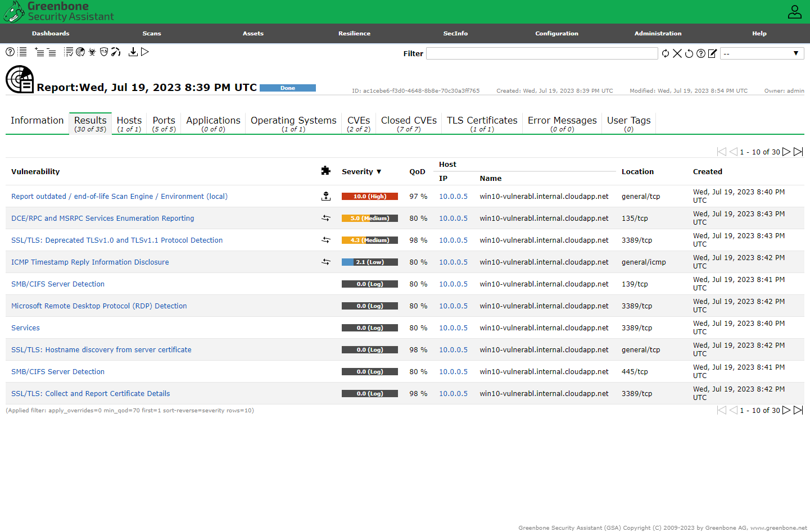The image size is (810, 532).
Task: Go to next page using the top pagination arrow
Action: (786, 152)
